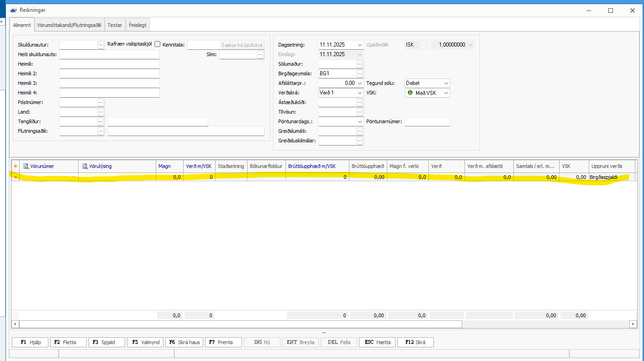Screen dimensions: 644x361
Task: Click the search icon in the Vörunúmer column header
Action: (26, 166)
